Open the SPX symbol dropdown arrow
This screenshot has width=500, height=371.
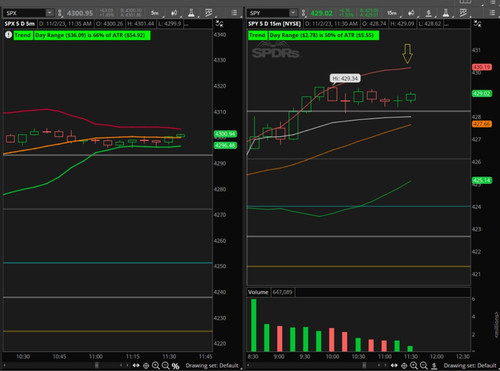[x=49, y=13]
